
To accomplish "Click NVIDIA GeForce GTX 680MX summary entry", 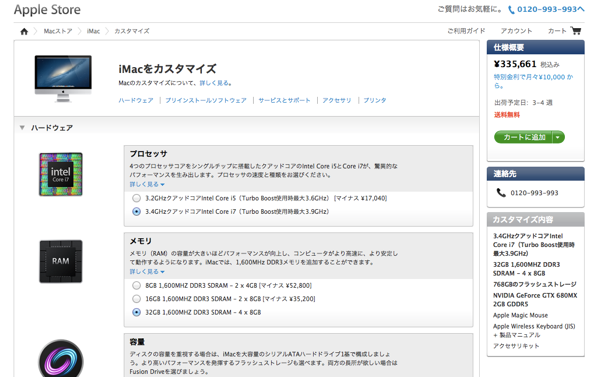I will (x=535, y=300).
